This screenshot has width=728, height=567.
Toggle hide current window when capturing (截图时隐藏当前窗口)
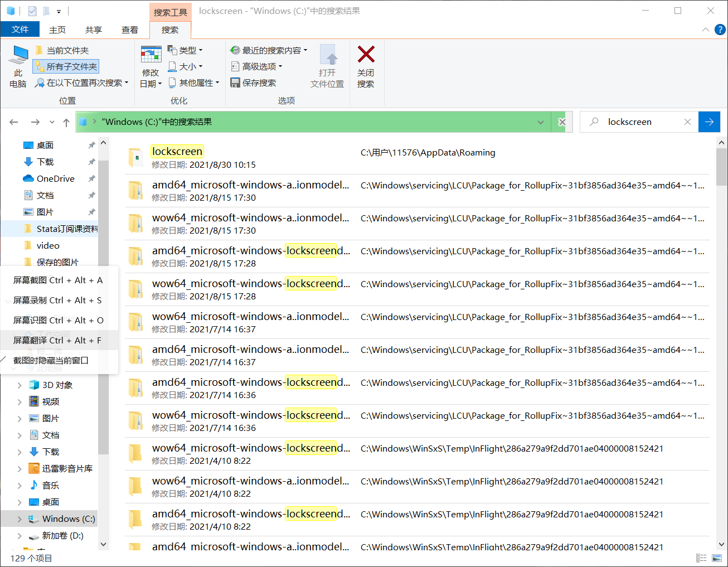pos(51,360)
